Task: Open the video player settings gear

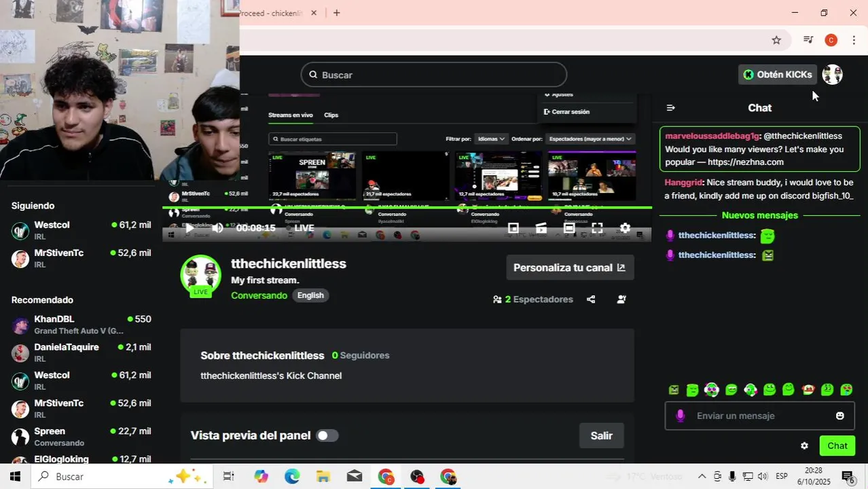Action: (625, 228)
